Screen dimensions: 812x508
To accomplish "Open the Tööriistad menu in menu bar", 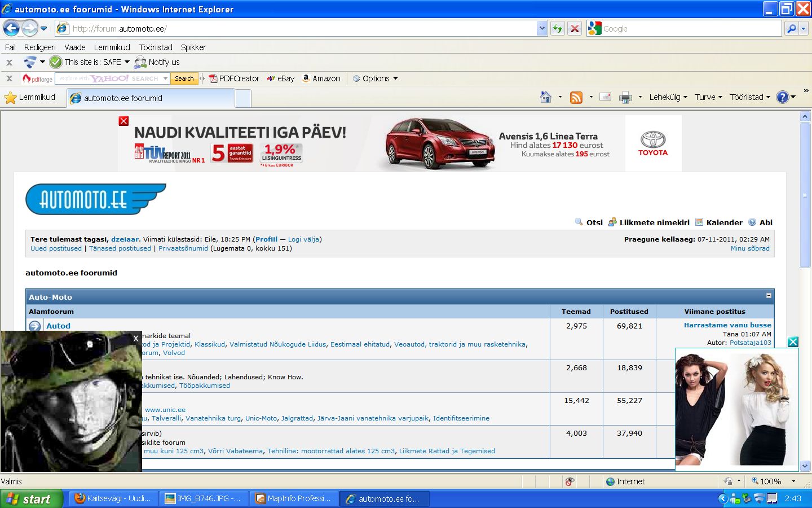I will tap(156, 47).
